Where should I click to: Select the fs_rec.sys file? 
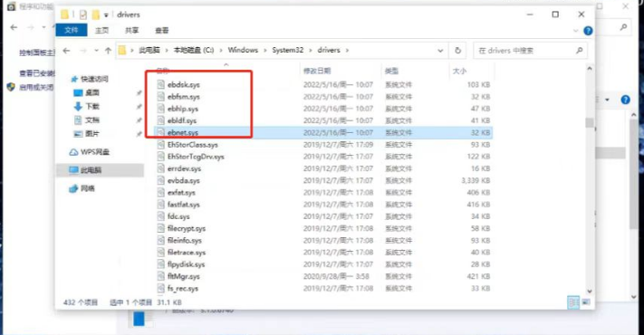pyautogui.click(x=183, y=288)
